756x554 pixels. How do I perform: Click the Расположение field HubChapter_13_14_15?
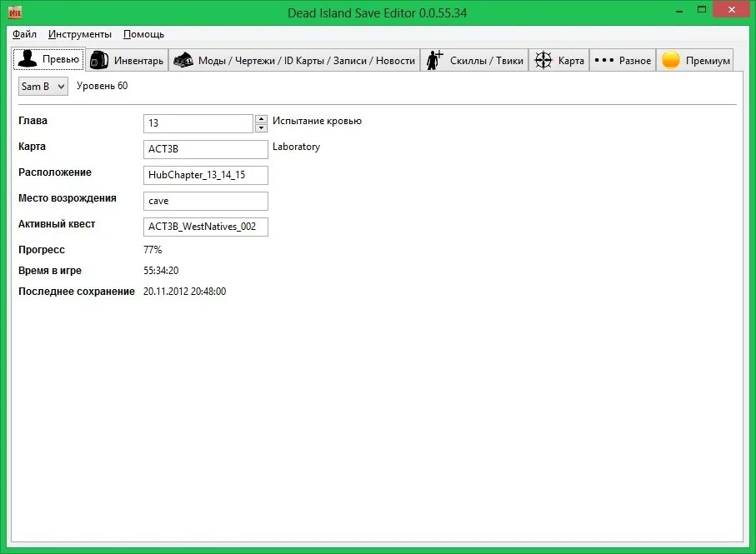click(206, 175)
